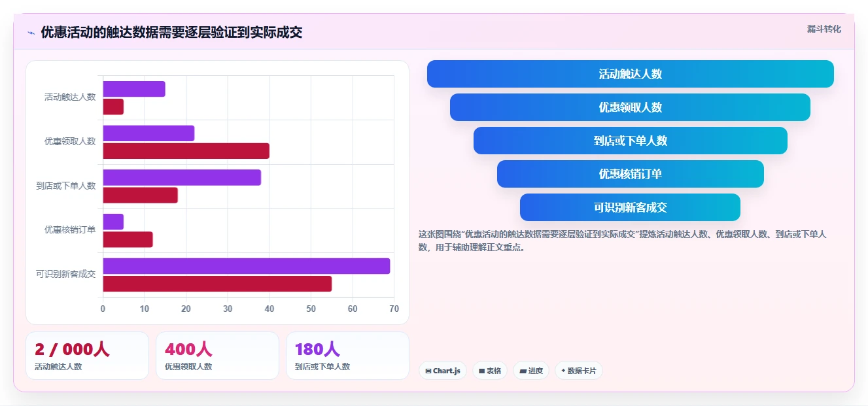Click the chart axis label 优惠领取人数
The image size is (868, 406).
point(70,142)
